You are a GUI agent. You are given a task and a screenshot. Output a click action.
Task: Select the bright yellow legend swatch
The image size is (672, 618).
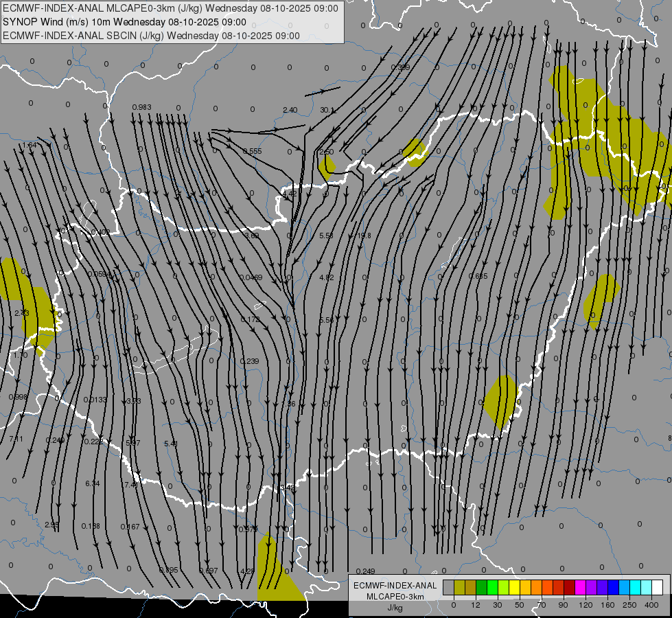pyautogui.click(x=514, y=588)
